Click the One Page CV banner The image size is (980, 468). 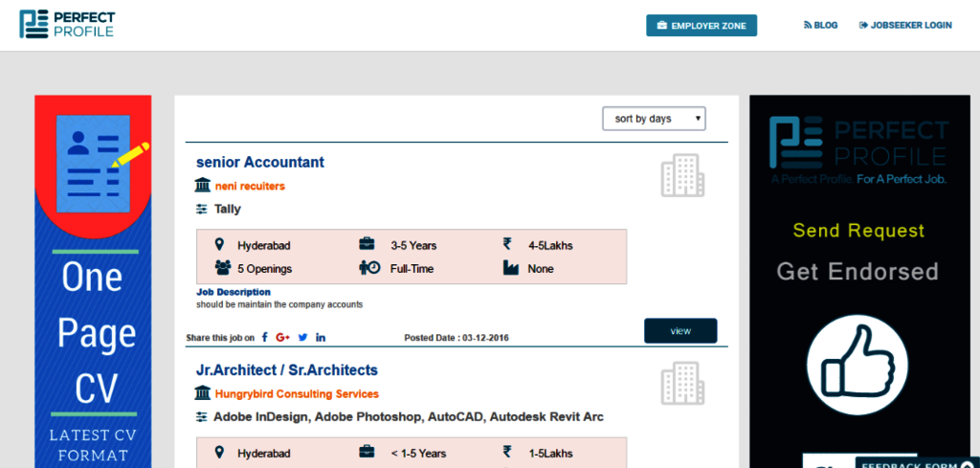click(x=93, y=281)
